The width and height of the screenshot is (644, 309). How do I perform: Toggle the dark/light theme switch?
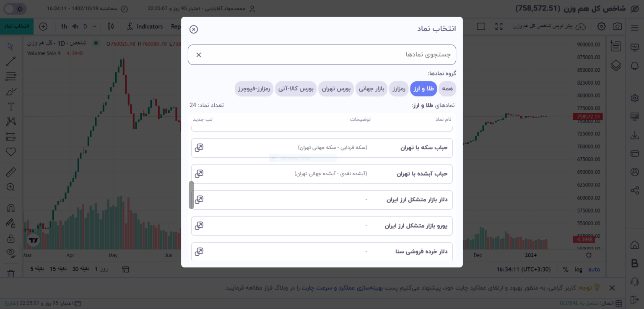(x=15, y=8)
